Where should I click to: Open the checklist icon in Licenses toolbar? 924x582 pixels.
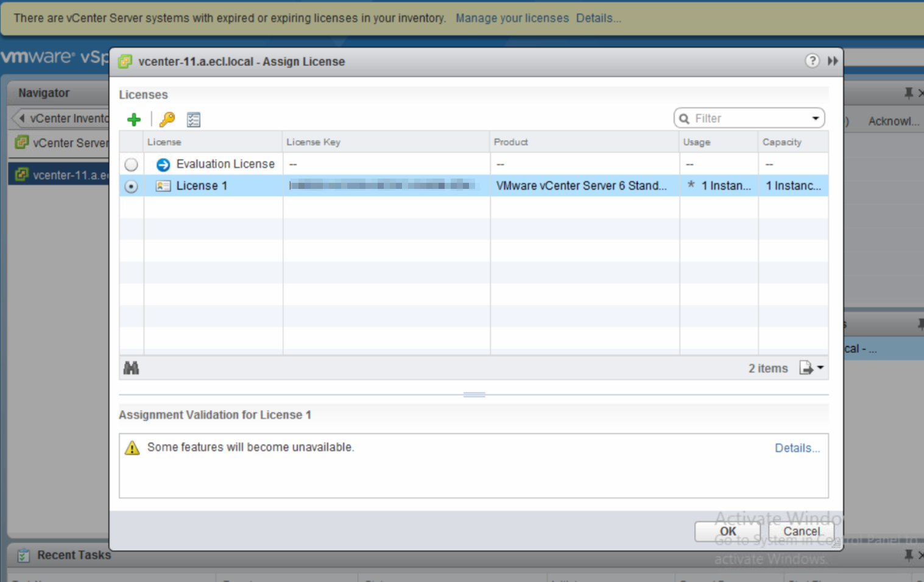pos(194,120)
